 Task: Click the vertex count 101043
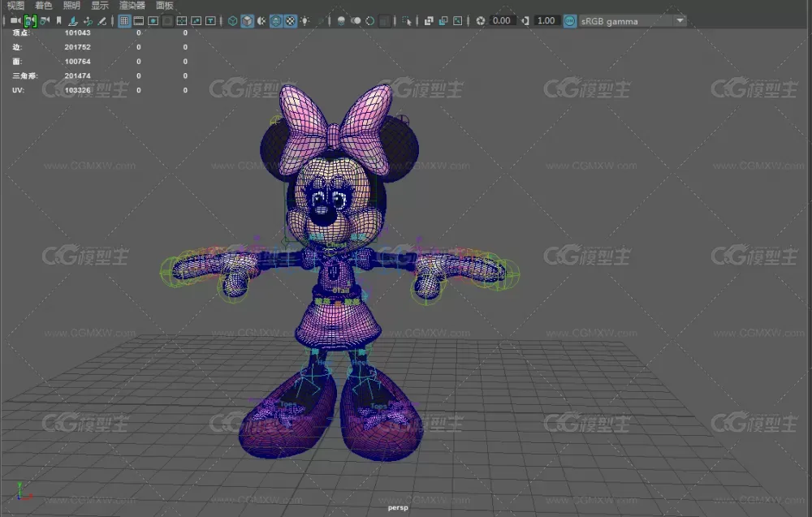pyautogui.click(x=78, y=32)
